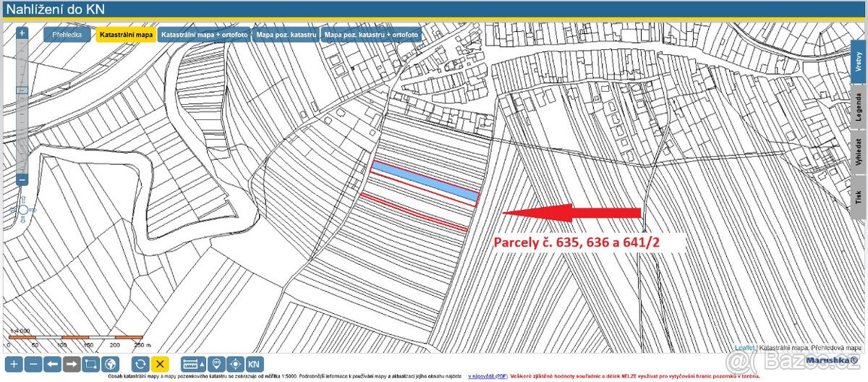Viewport: 868px width, 382px height.
Task: Open the Leaflet attribution link
Action: tap(745, 347)
